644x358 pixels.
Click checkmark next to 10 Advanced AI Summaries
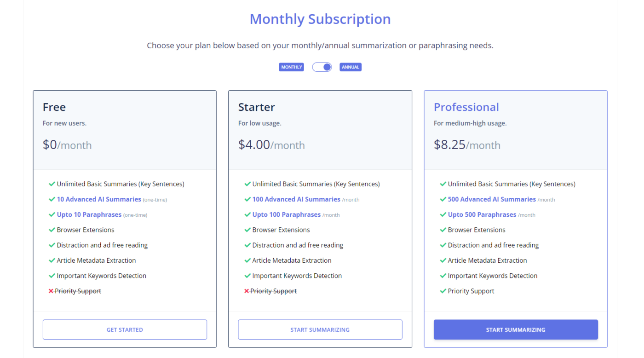(52, 199)
